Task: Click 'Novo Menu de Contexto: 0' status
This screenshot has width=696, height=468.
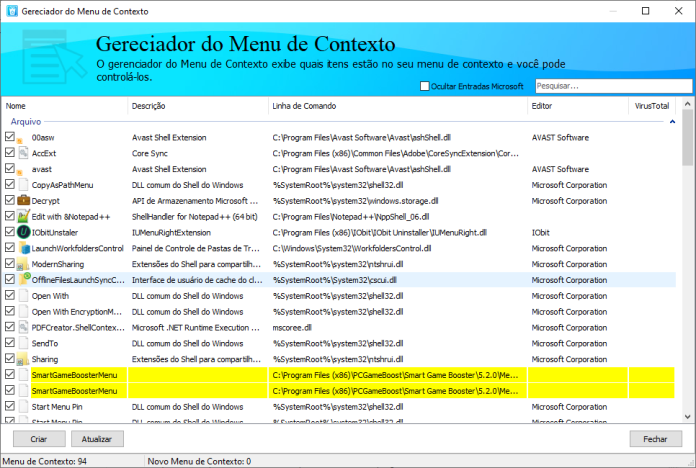Action: tap(199, 461)
